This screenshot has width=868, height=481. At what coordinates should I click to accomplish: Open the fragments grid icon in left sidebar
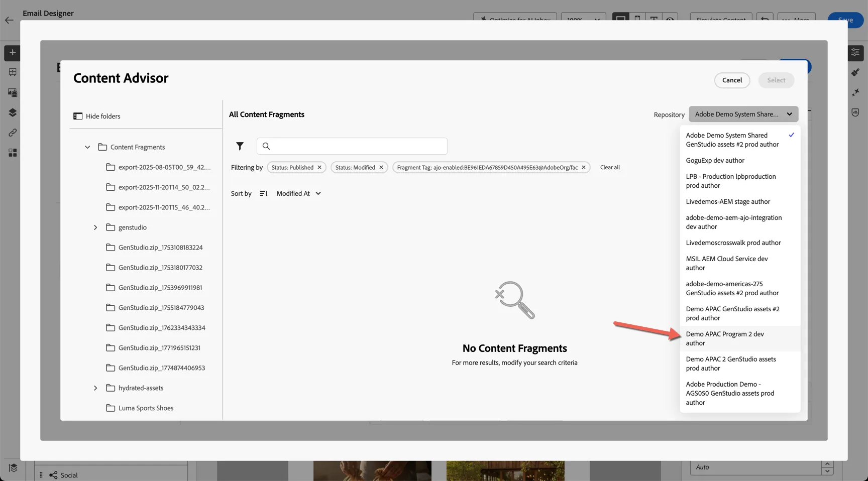coord(13,153)
